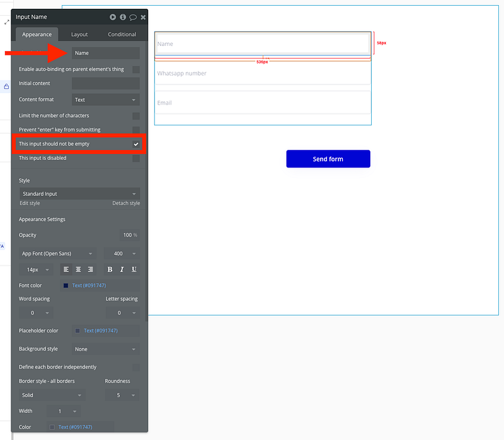The height and width of the screenshot is (440, 504).
Task: Switch to the Layout tab
Action: pos(79,34)
